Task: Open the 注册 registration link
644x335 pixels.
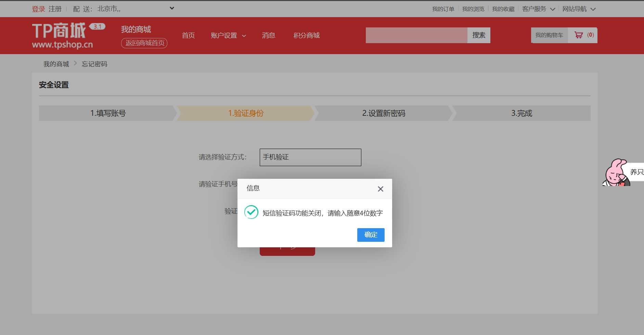Action: 55,9
